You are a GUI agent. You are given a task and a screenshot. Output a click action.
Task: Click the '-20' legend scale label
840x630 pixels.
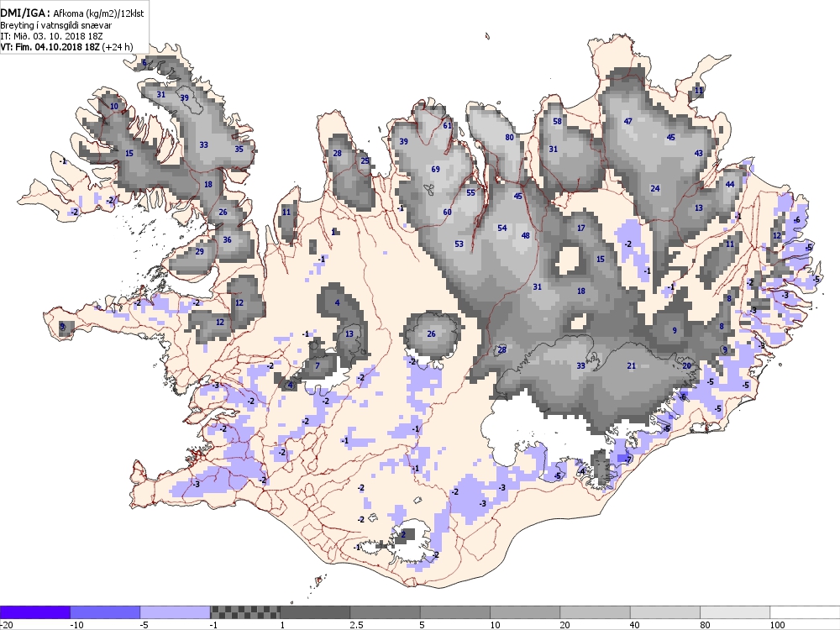pos(7,625)
